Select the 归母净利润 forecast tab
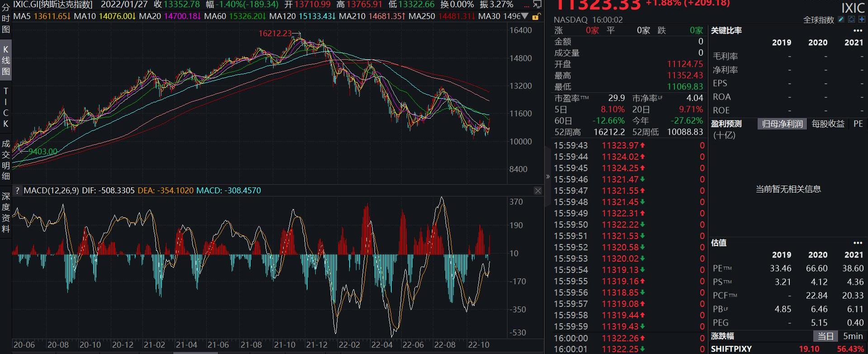 pos(782,124)
